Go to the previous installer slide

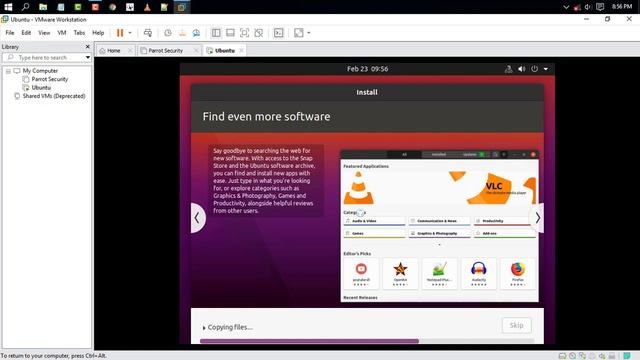click(197, 218)
